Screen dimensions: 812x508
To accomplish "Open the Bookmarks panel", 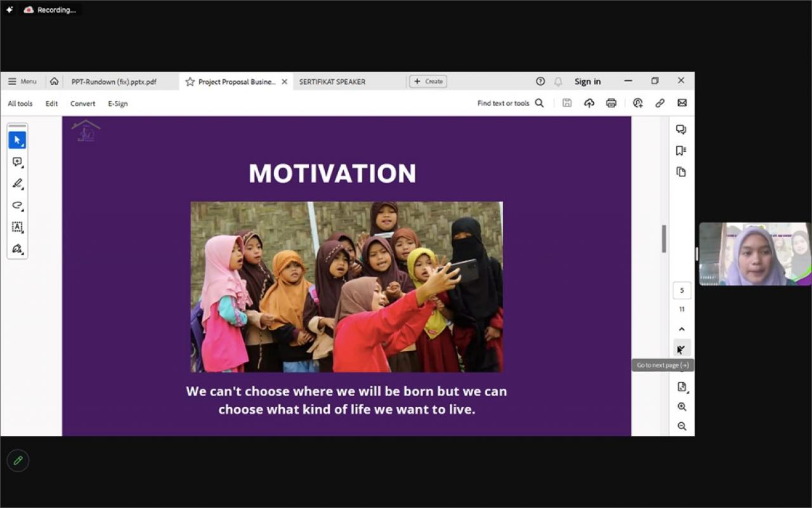I will point(681,150).
